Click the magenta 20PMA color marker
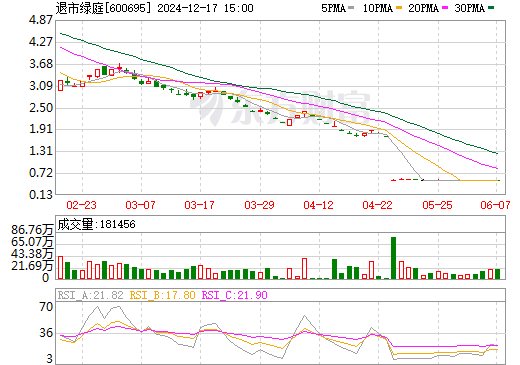 (445, 7)
